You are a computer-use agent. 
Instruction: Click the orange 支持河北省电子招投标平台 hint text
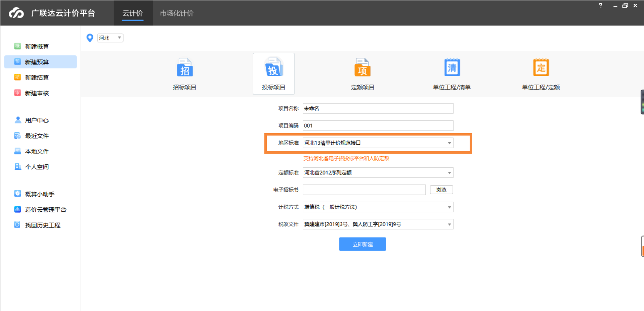click(x=346, y=158)
